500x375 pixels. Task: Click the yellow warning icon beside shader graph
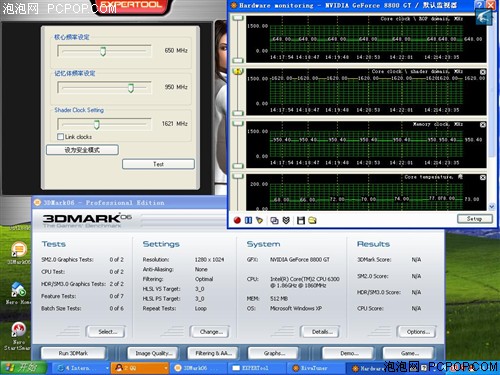tap(238, 71)
